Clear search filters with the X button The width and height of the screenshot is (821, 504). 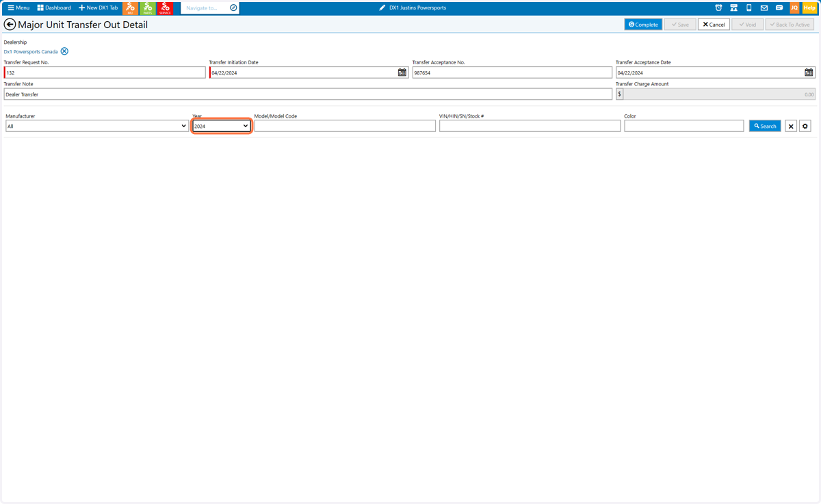pos(791,126)
